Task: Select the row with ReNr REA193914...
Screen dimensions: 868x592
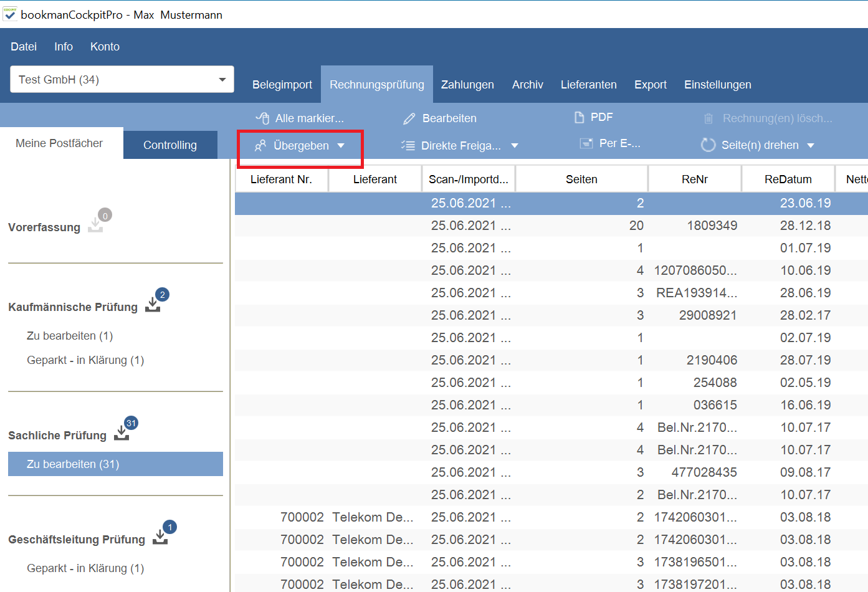Action: [551, 293]
